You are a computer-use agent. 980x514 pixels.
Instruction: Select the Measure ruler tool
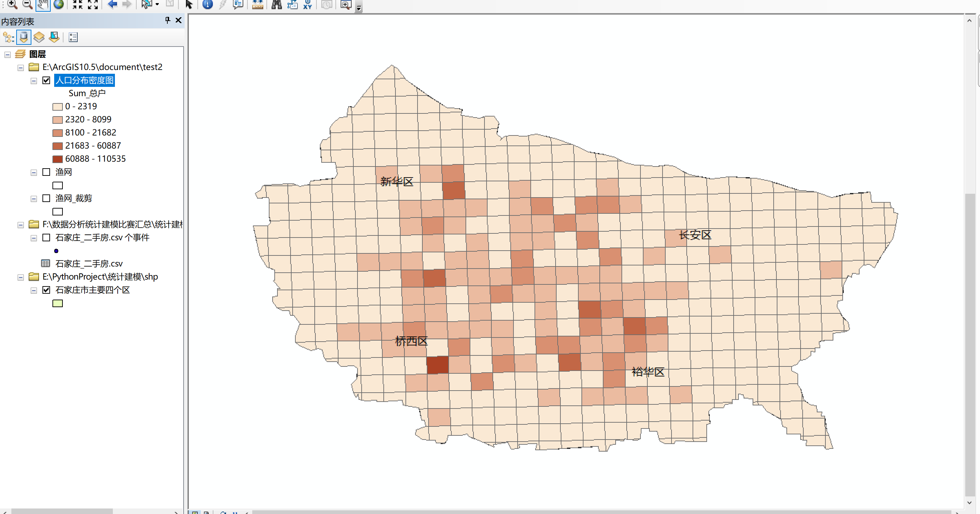(257, 4)
